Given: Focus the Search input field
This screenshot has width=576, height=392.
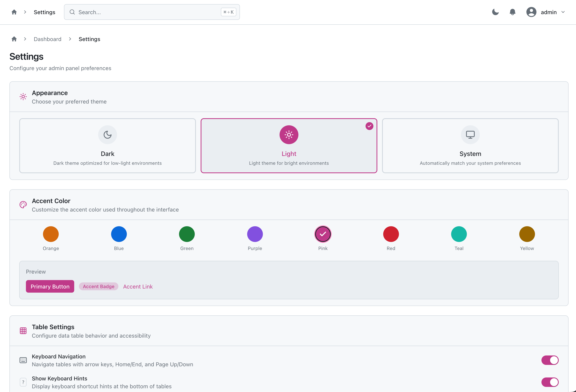Looking at the screenshot, I should (x=149, y=12).
